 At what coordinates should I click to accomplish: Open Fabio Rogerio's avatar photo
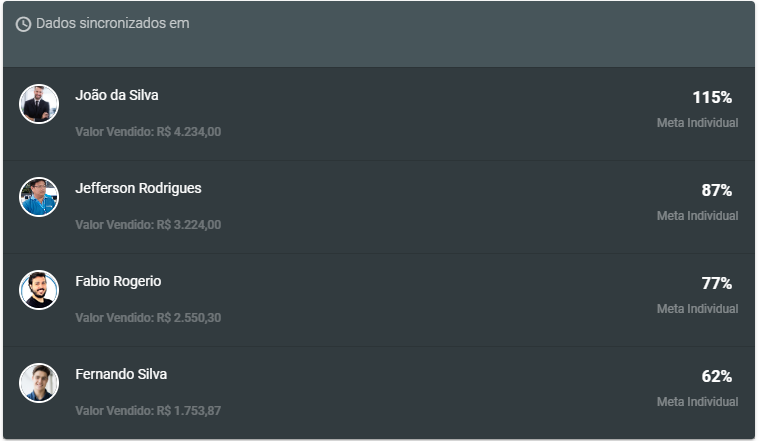[39, 290]
